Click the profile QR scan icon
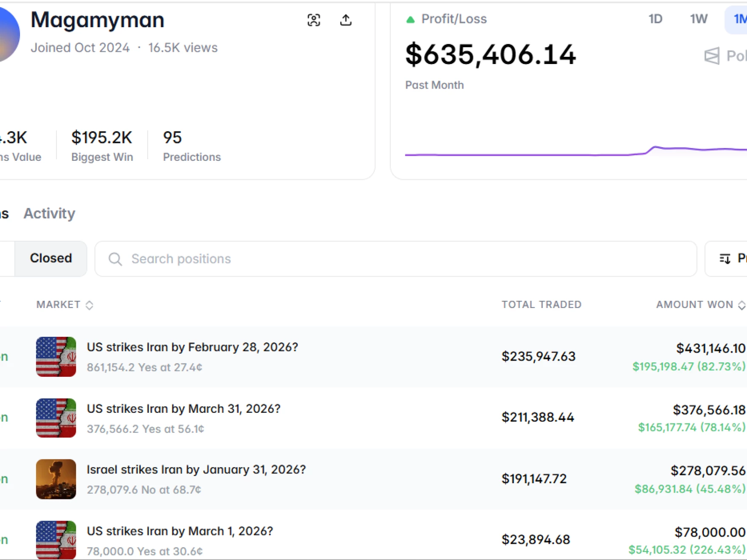Viewport: 747px width, 560px height. (x=314, y=20)
